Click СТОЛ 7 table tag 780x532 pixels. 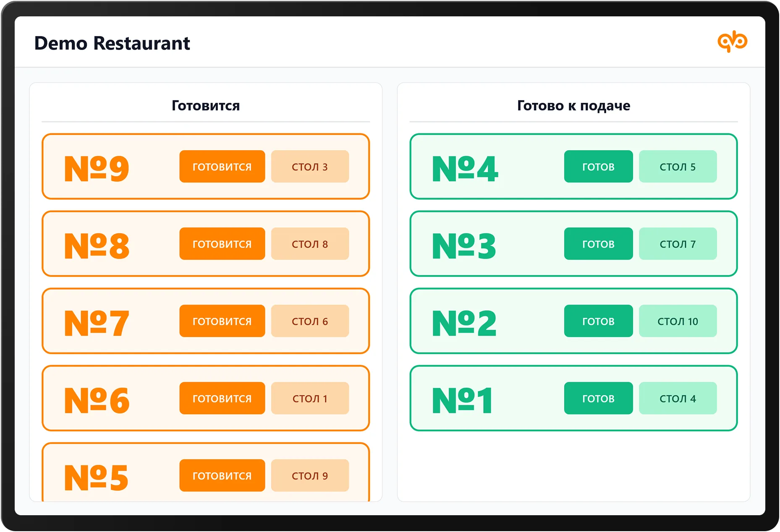point(678,244)
